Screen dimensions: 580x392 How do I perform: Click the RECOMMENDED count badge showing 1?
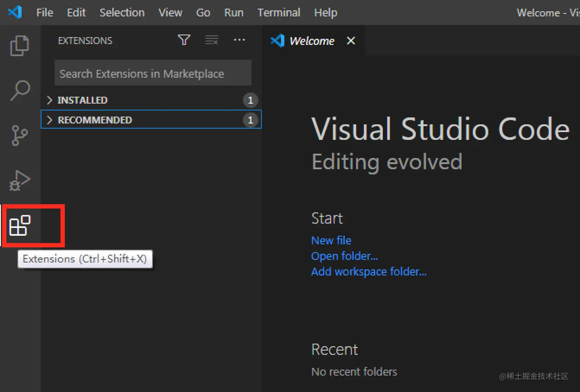[x=251, y=120]
